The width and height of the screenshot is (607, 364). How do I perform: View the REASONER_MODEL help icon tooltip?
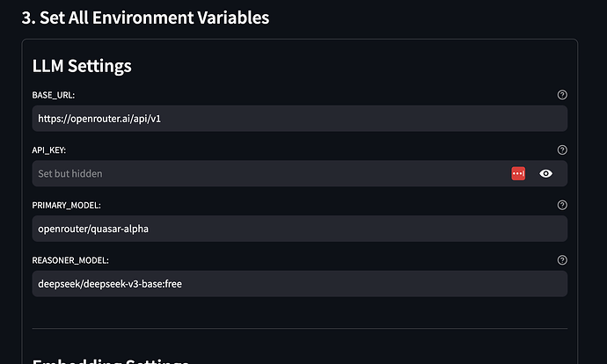pyautogui.click(x=562, y=260)
